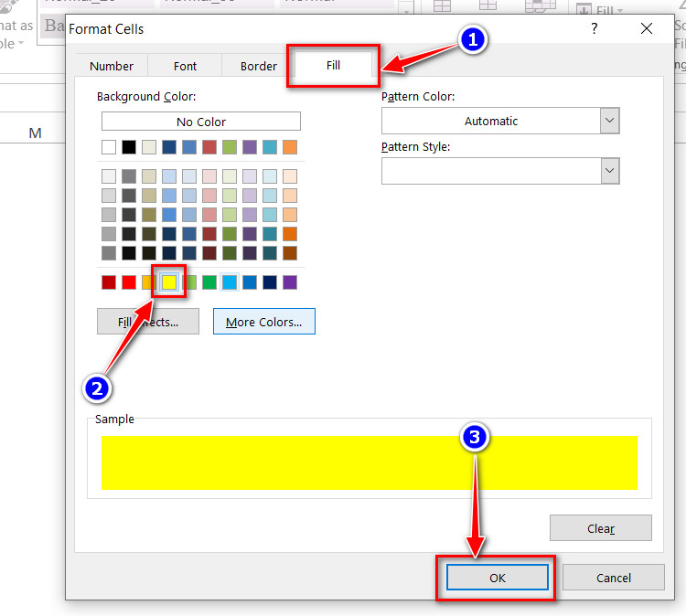Screen dimensions: 686x616
Task: Select the medium blue standard color swatch
Action: tap(250, 282)
